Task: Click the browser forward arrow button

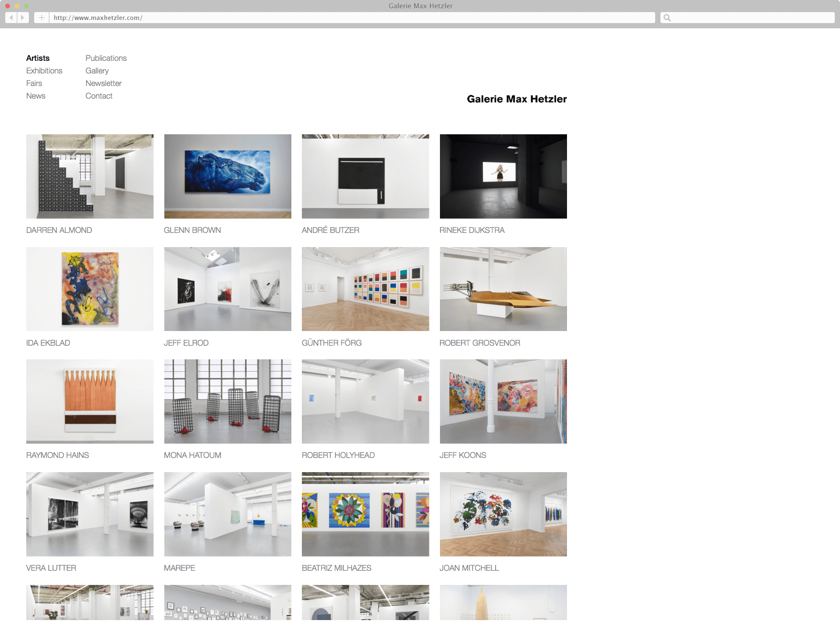Action: click(x=23, y=17)
